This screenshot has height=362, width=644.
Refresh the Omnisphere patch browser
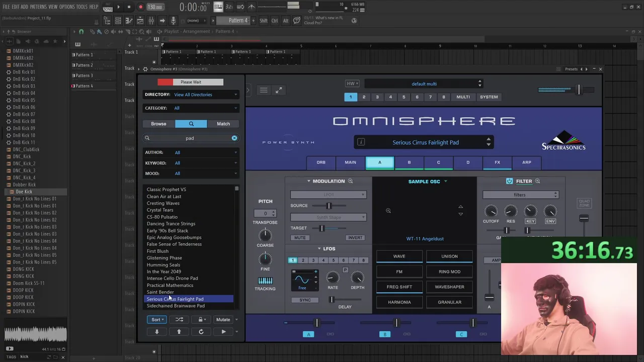(x=201, y=331)
